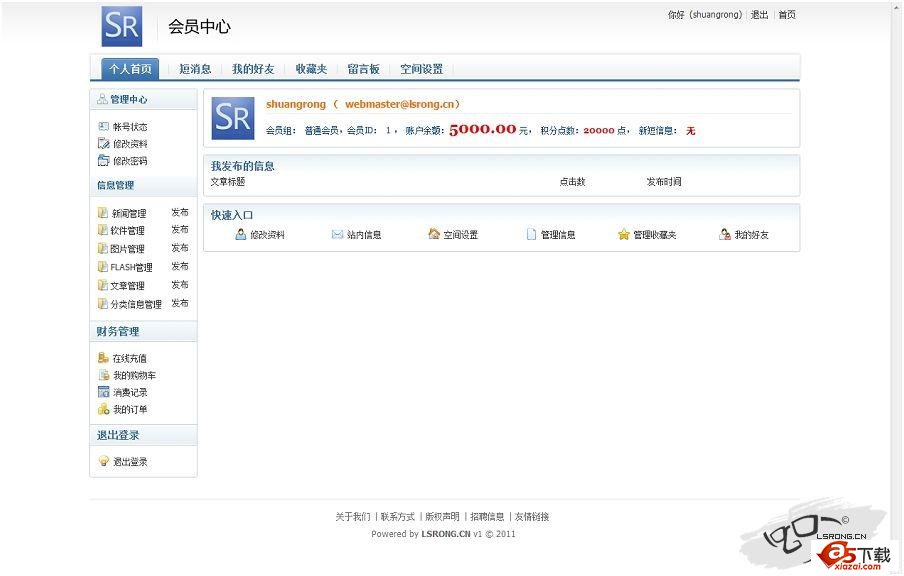Open 图片管理 in the sidebar

(x=128, y=249)
